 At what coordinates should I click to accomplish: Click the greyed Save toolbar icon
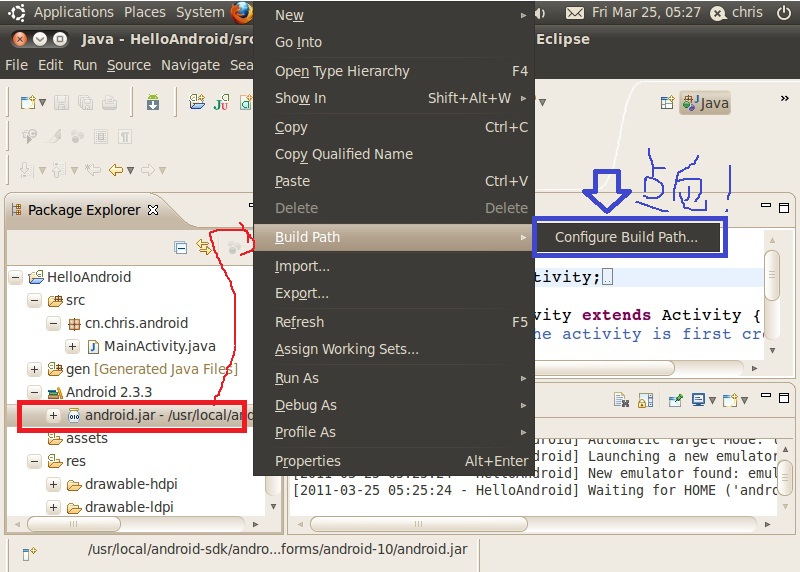click(61, 103)
